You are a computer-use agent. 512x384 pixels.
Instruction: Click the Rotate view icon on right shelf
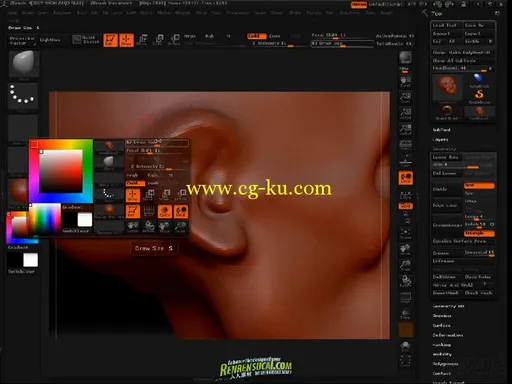pyautogui.click(x=405, y=281)
